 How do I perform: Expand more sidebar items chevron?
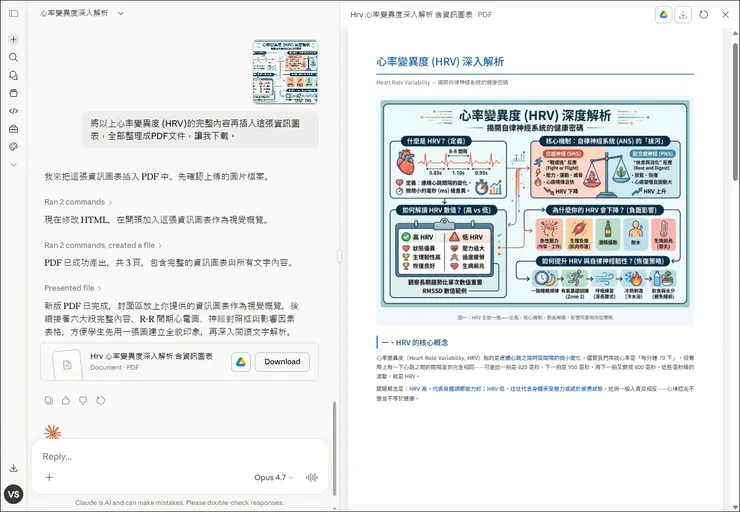tap(13, 164)
